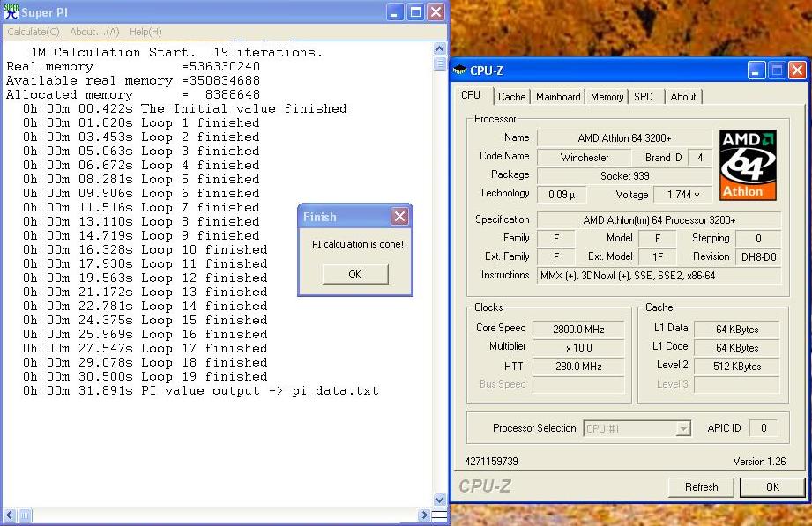
Task: Switch to the Memory tab in CPU-Z
Action: tap(607, 97)
